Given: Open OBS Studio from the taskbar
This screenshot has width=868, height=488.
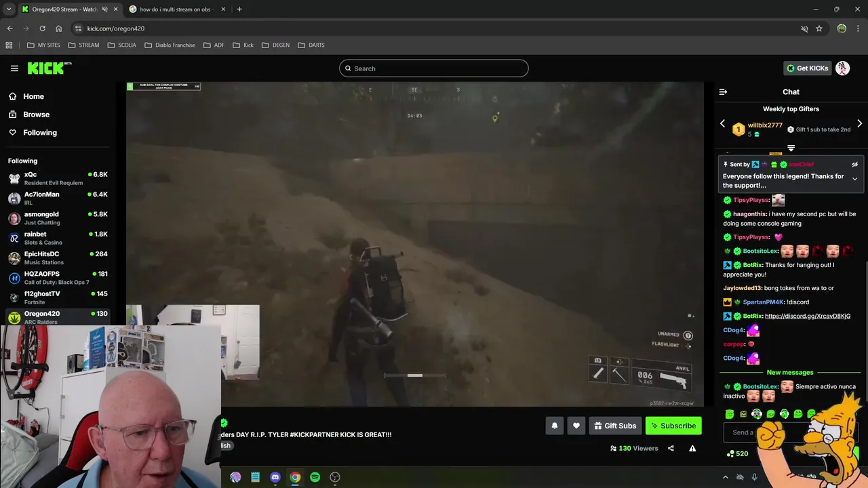Looking at the screenshot, I should 335,477.
